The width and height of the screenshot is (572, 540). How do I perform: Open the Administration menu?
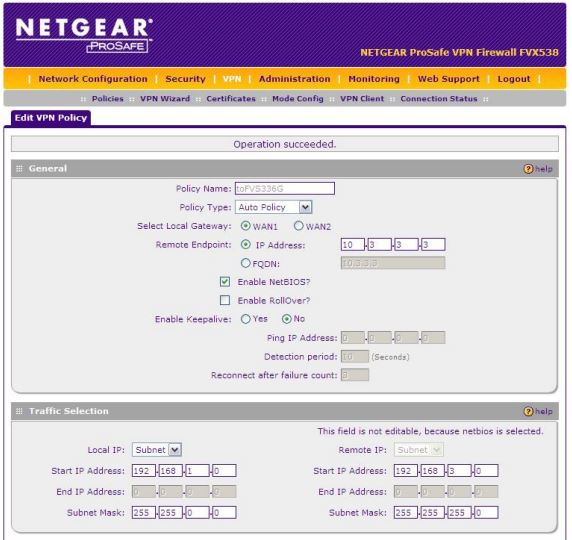(x=294, y=79)
